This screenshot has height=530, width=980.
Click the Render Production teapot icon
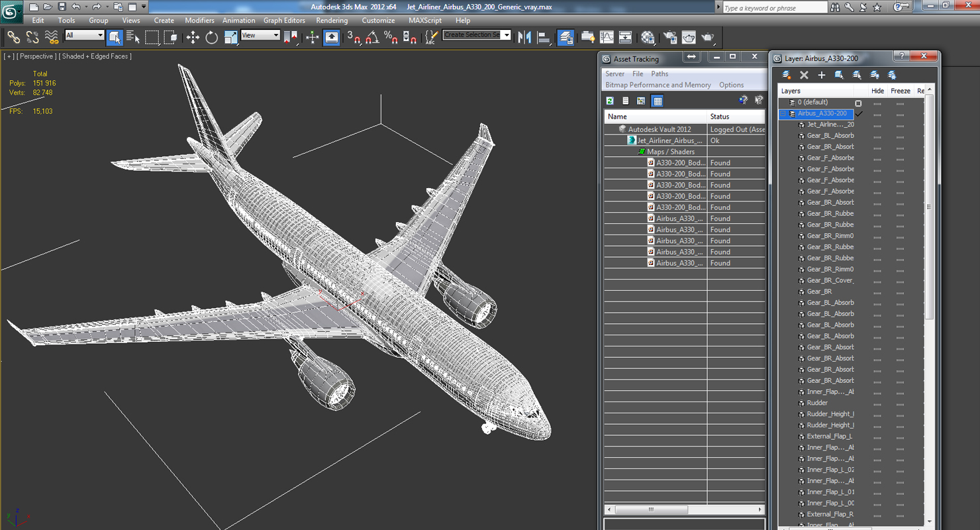[707, 37]
